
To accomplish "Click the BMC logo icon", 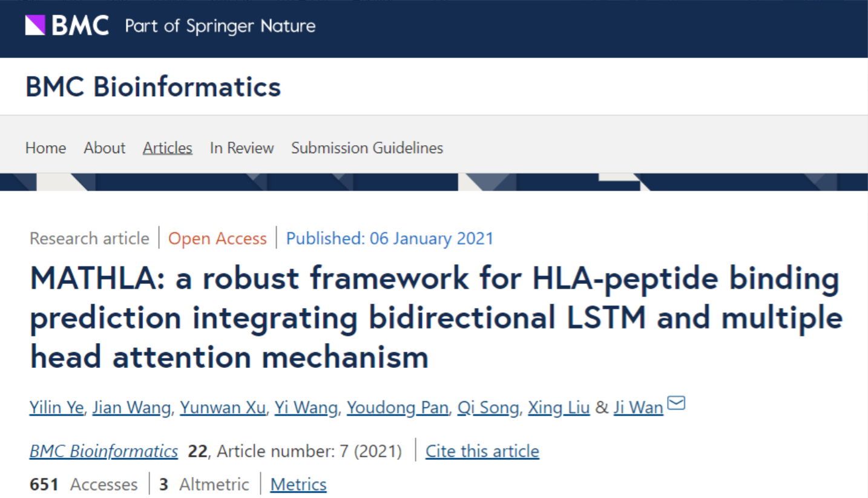I will (67, 25).
